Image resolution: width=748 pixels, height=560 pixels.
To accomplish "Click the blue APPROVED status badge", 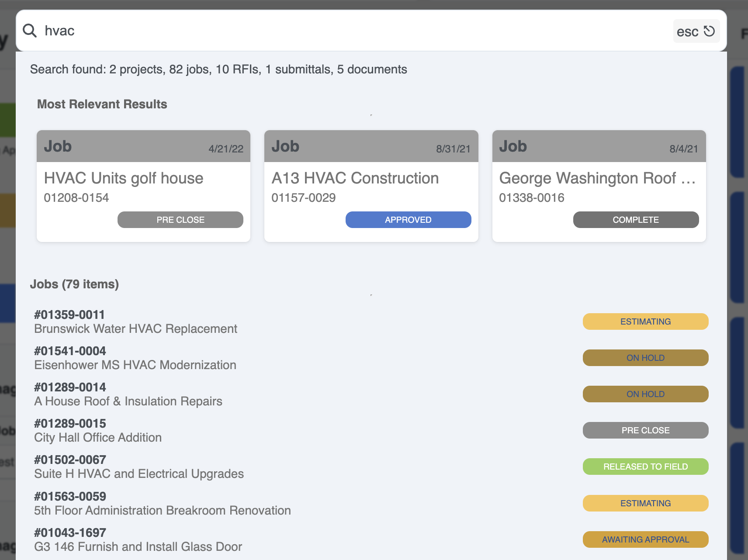I will click(408, 220).
